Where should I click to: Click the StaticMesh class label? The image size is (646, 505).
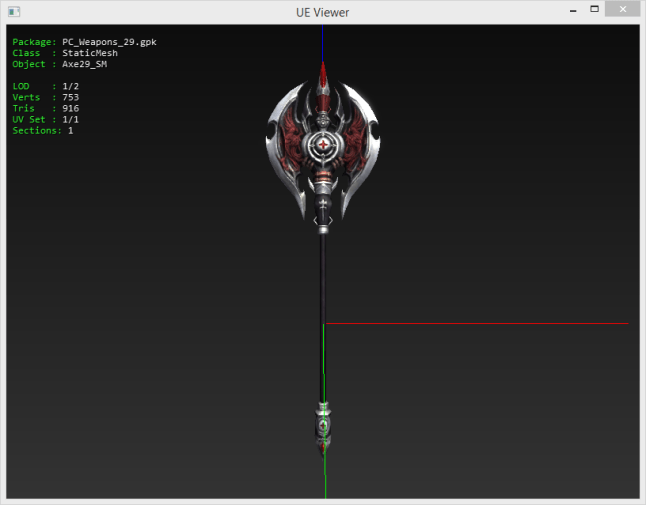(90, 53)
